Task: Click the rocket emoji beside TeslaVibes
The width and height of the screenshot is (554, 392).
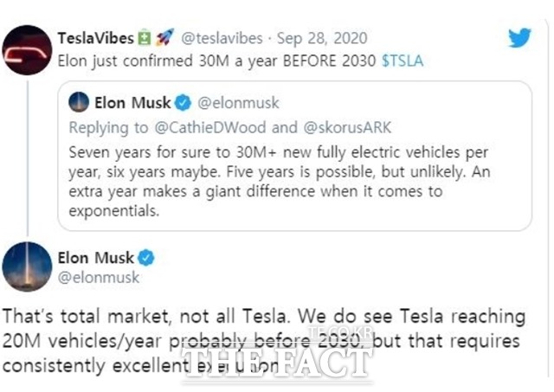Action: tap(165, 38)
